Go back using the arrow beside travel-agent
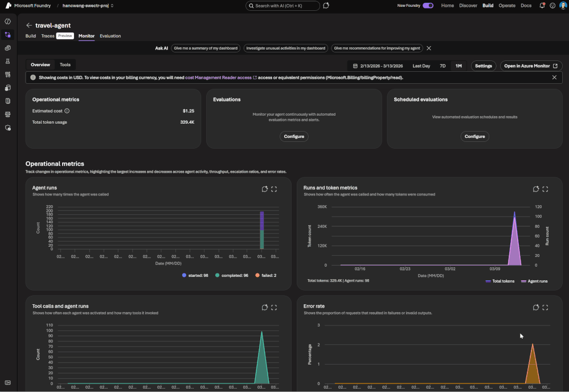This screenshot has height=392, width=569. click(x=29, y=26)
